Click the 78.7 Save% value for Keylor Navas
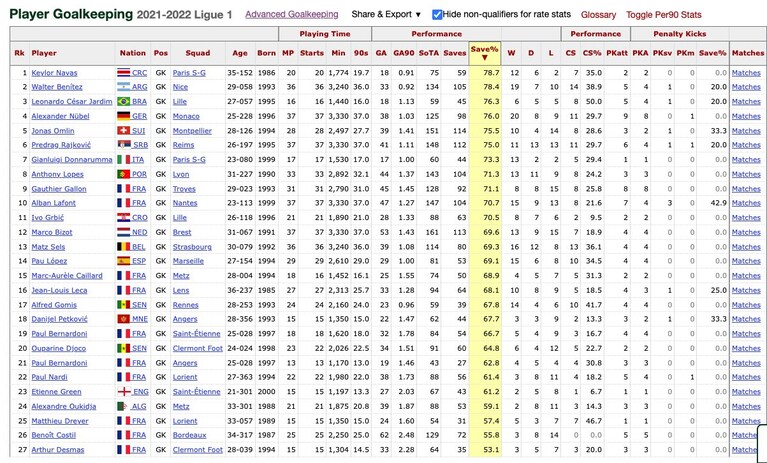Screen dimensions: 767x463 pos(491,73)
